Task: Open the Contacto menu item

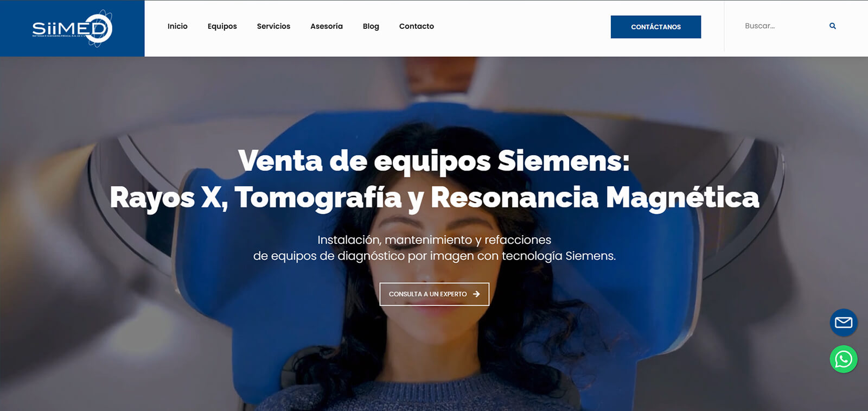Action: click(417, 26)
